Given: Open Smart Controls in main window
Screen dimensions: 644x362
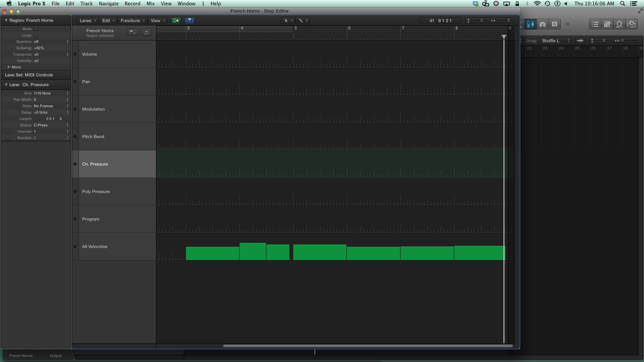Looking at the screenshot, I should click(542, 24).
